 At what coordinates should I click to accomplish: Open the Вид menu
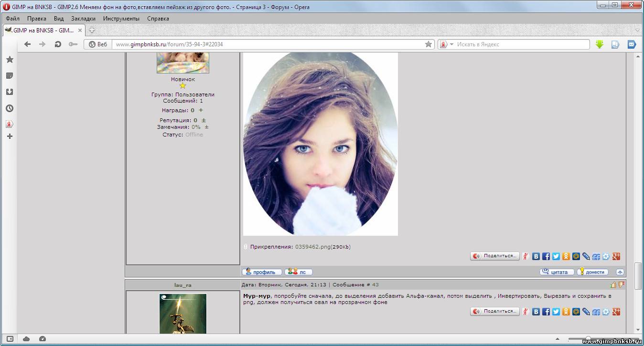tap(59, 19)
